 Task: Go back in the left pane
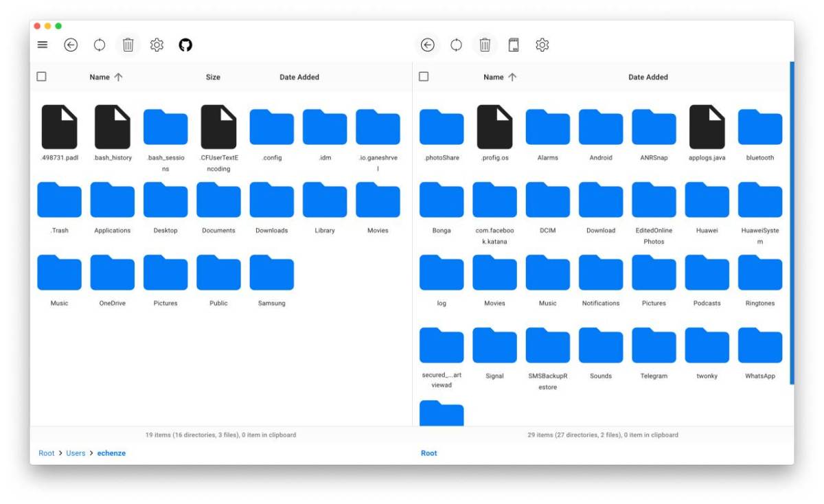[71, 45]
